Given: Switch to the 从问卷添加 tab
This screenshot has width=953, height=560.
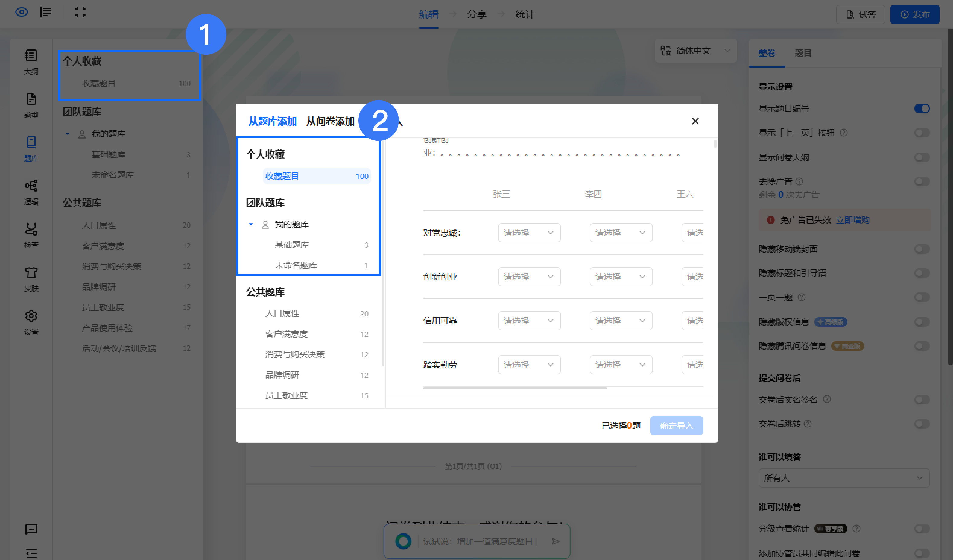Looking at the screenshot, I should click(330, 121).
